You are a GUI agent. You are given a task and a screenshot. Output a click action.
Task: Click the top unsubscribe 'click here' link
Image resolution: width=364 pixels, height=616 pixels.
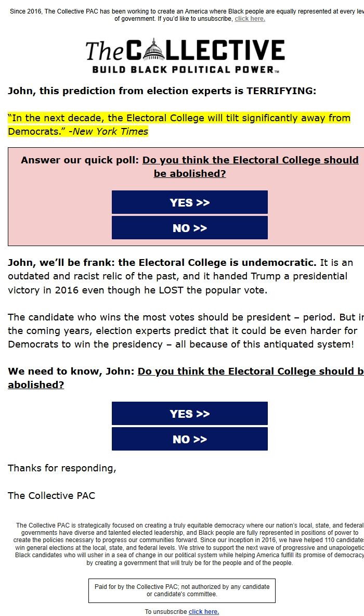coord(250,19)
